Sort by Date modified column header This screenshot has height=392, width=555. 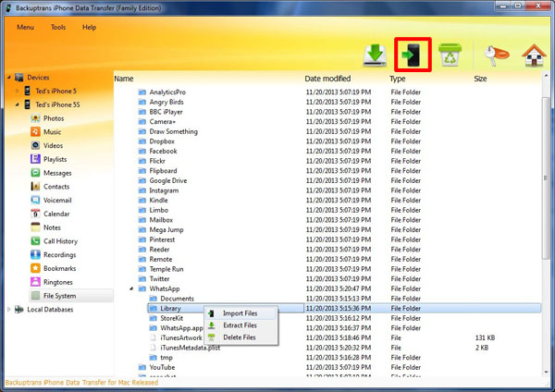[x=327, y=79]
